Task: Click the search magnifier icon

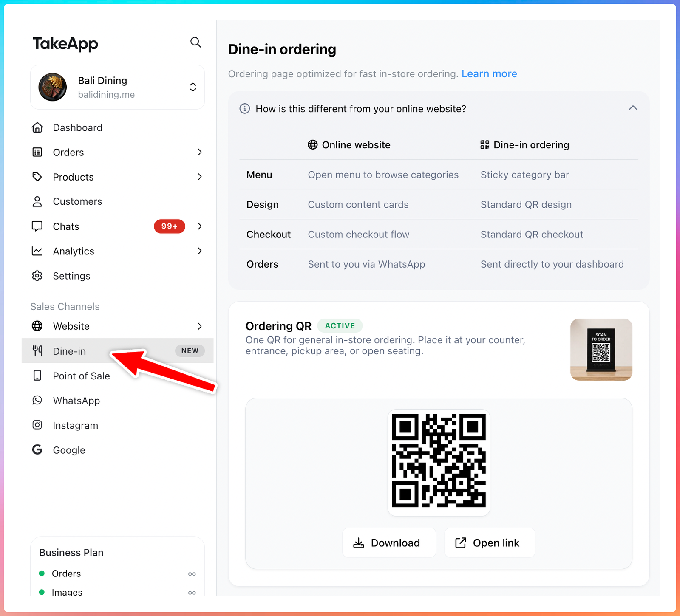Action: (x=195, y=42)
